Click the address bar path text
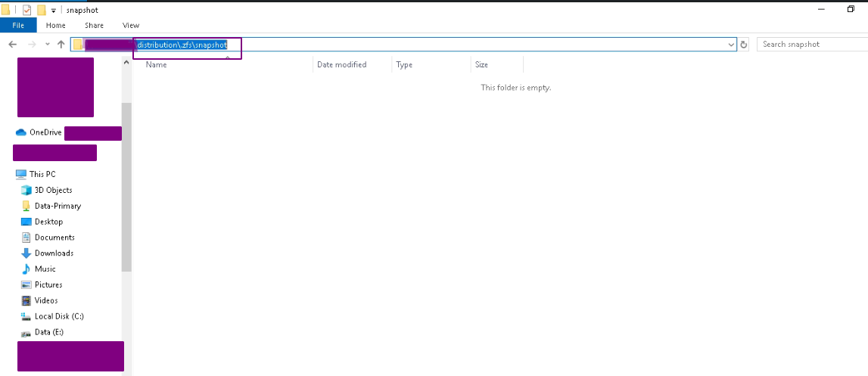This screenshot has height=376, width=868. point(182,45)
